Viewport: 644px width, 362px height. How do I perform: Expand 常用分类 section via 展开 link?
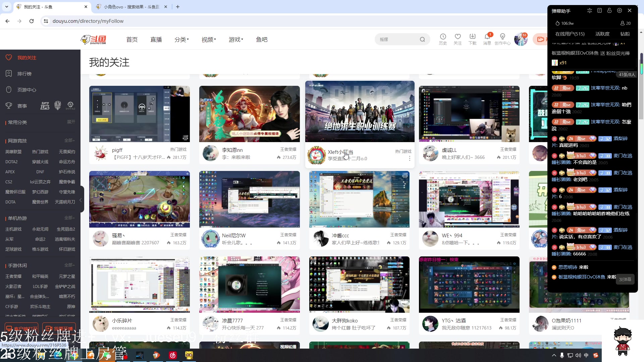click(71, 122)
